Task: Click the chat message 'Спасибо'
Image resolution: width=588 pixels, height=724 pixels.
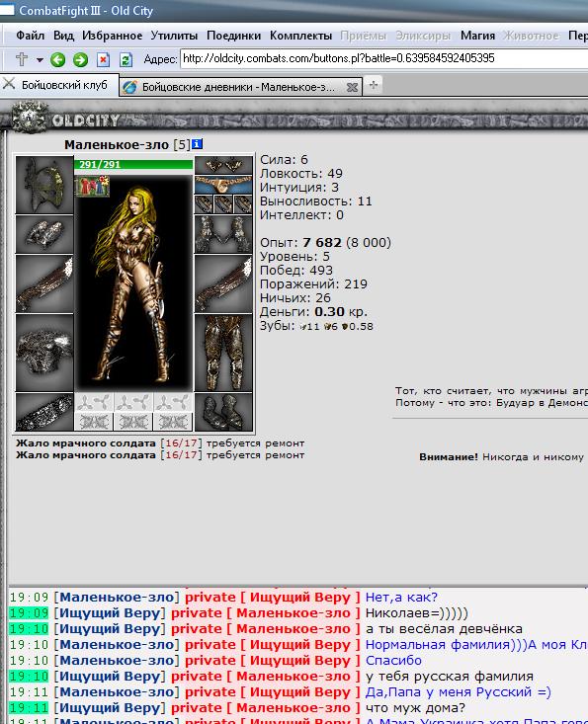Action: 393,660
